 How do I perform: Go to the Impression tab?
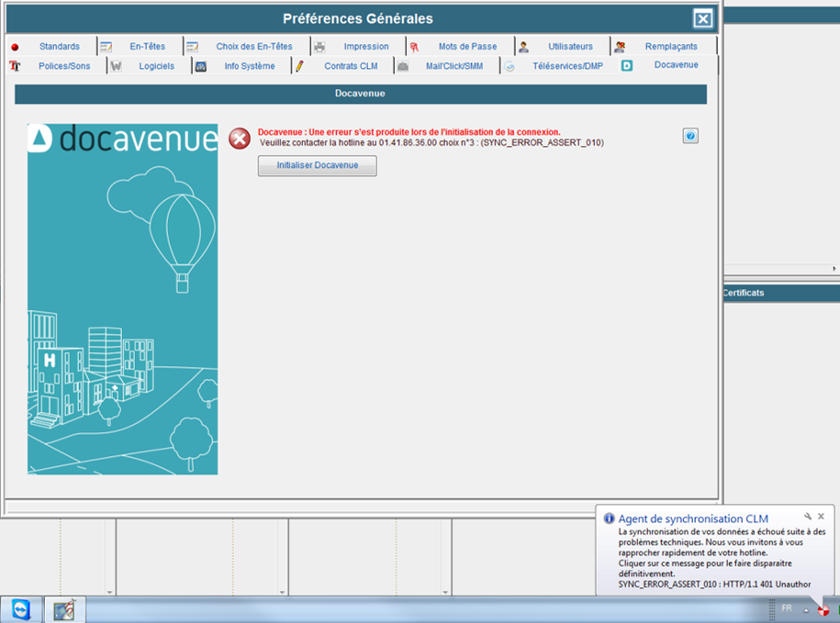tap(366, 46)
